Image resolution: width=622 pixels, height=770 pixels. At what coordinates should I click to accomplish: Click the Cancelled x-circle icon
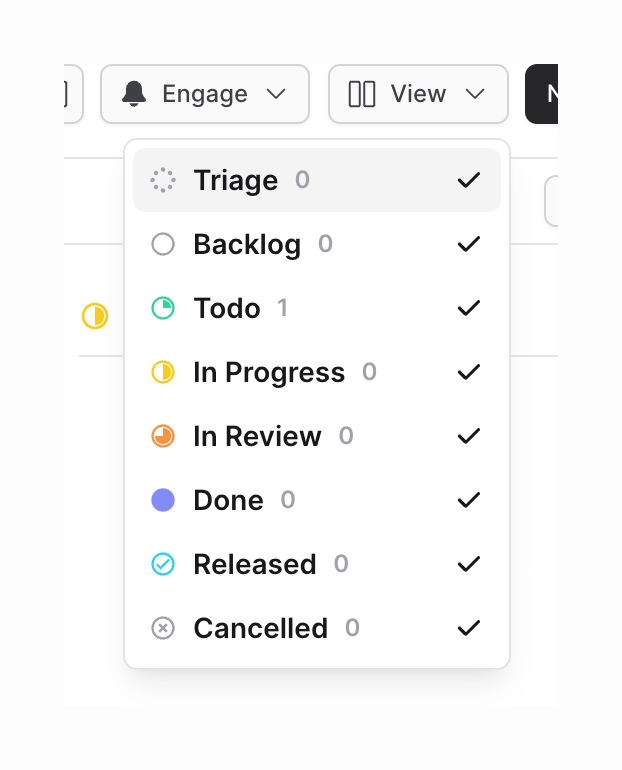tap(162, 628)
